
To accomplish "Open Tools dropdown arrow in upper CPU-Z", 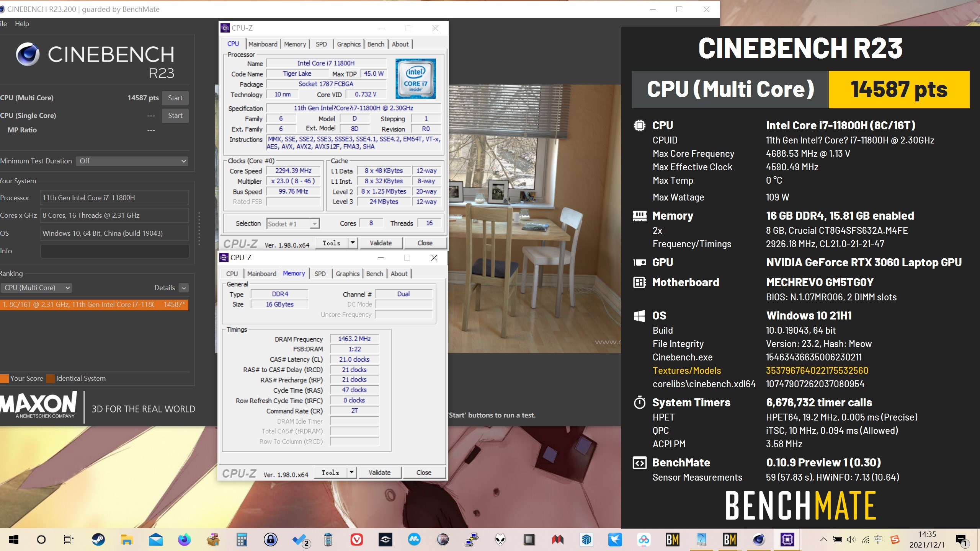I will tap(353, 243).
